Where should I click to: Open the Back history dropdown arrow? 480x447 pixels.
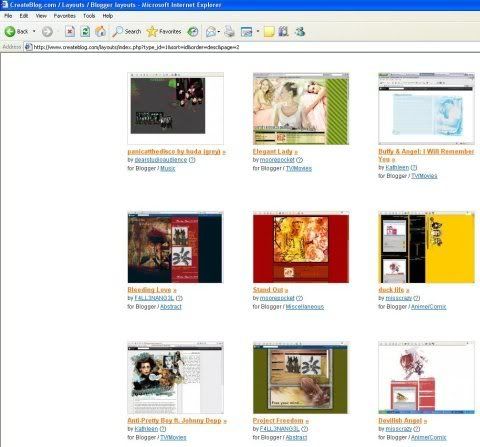tap(34, 31)
